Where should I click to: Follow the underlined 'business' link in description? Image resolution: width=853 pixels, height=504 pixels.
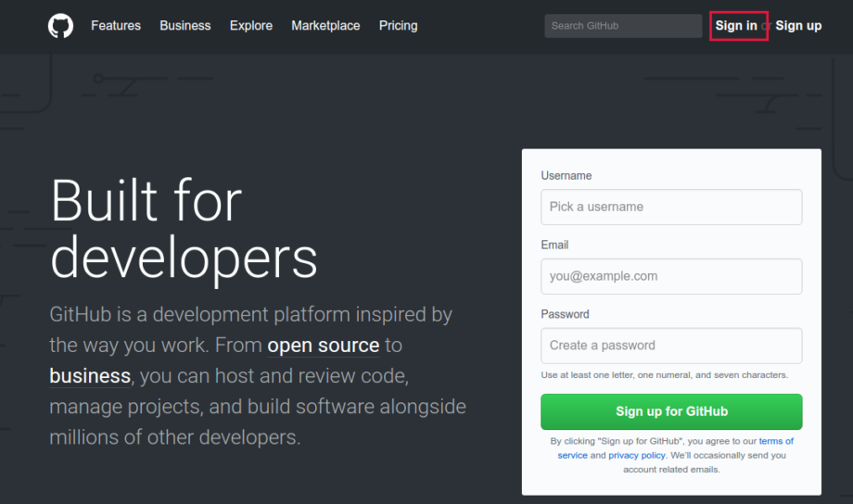pos(90,376)
